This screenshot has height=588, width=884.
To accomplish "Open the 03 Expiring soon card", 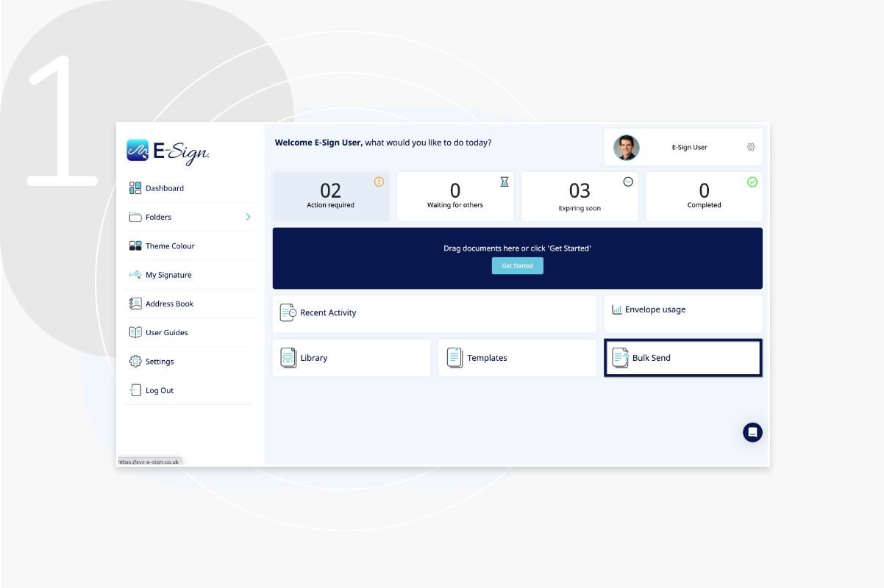I will pos(580,196).
